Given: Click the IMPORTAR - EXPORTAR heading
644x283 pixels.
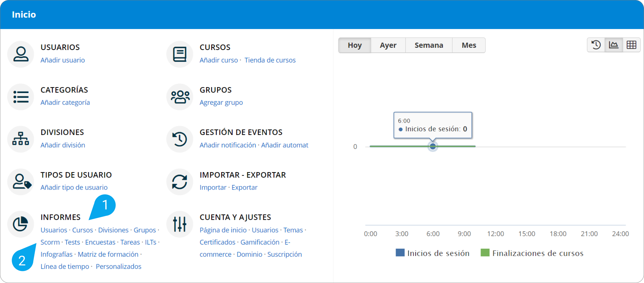Looking at the screenshot, I should click(243, 175).
